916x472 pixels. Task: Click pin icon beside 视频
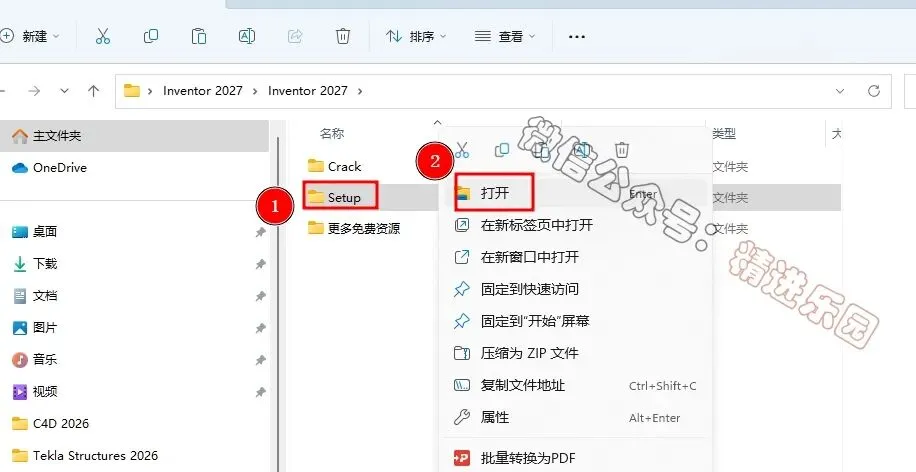[x=261, y=393]
